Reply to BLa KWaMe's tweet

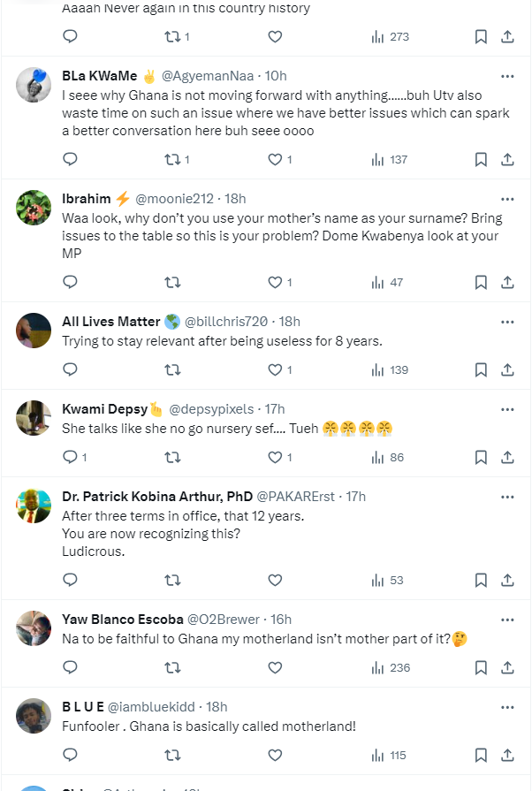click(71, 159)
